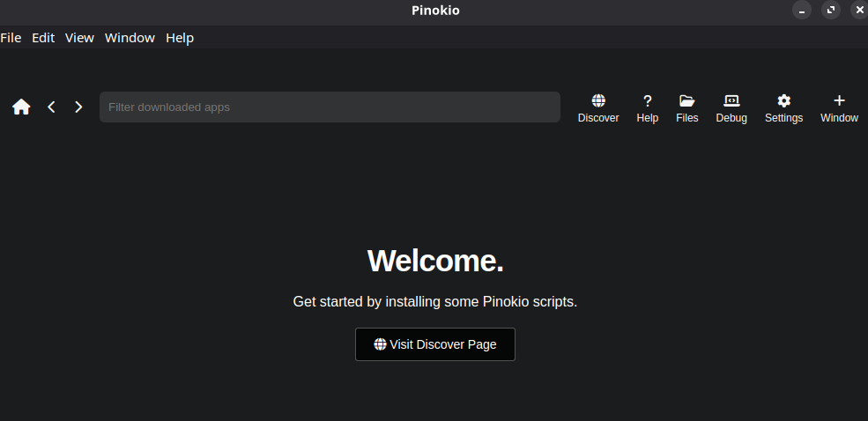Viewport: 868px width, 421px height.
Task: Go to the Pinokio home screen
Action: point(21,107)
